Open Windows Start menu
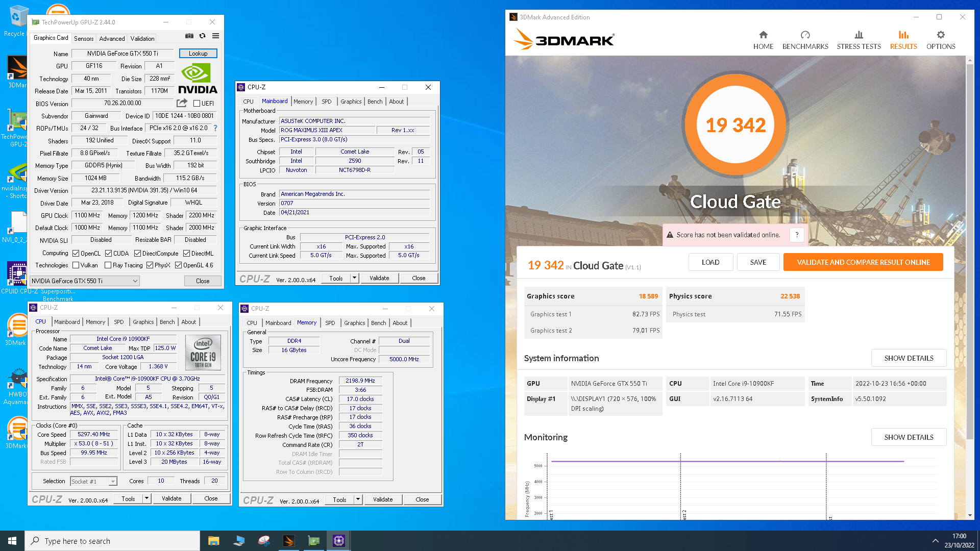This screenshot has width=980, height=551. click(x=12, y=541)
